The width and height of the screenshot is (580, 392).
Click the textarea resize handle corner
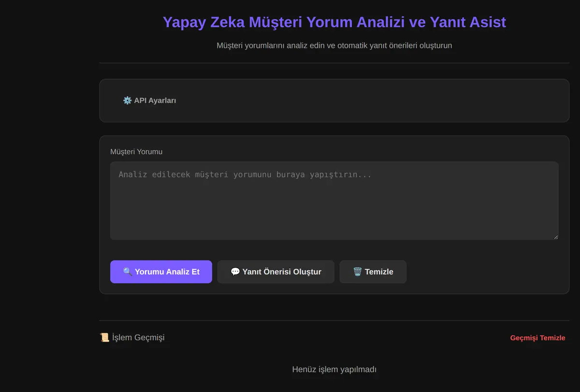click(556, 237)
